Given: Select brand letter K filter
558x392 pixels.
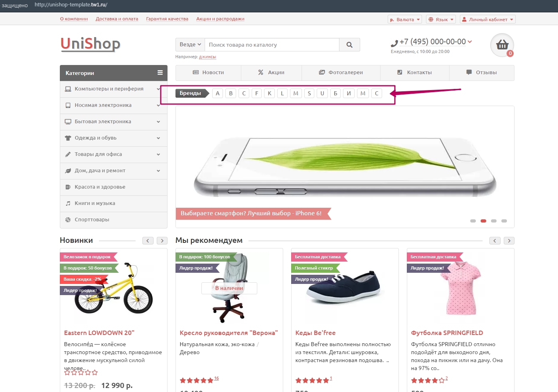Looking at the screenshot, I should [270, 93].
